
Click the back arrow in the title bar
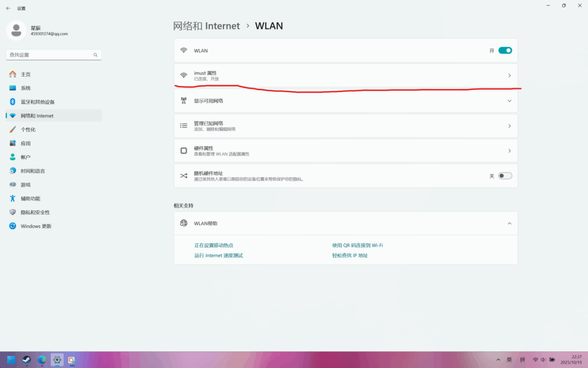(x=8, y=9)
